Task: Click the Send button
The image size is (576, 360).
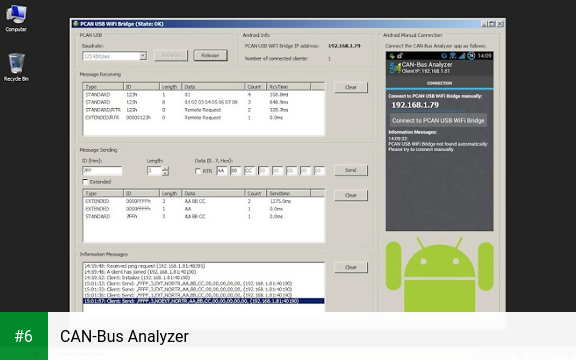Action: 351,170
